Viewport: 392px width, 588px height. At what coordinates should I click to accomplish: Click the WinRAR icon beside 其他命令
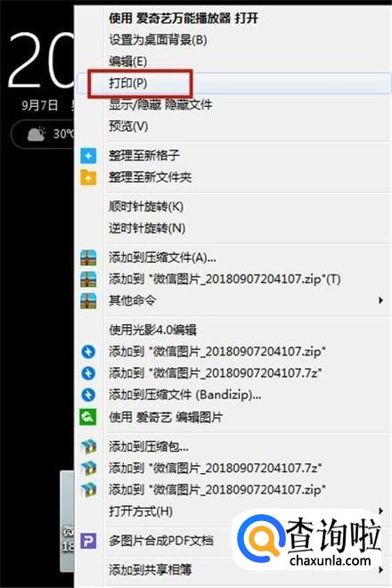(x=88, y=301)
